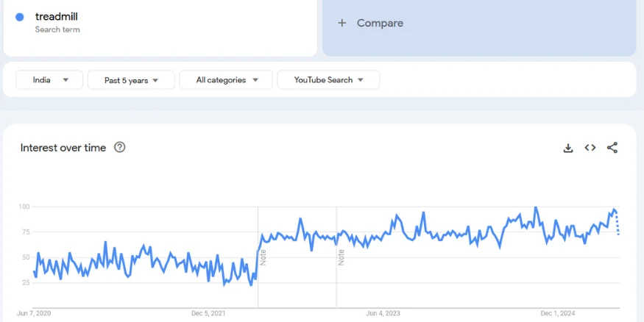The image size is (644, 322).
Task: Click the first Note marker on chart
Action: (263, 257)
